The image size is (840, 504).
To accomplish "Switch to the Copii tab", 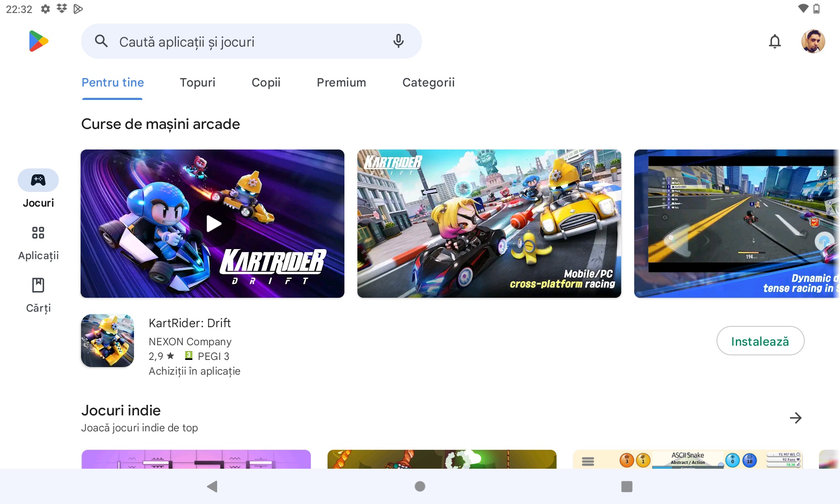I will [x=266, y=82].
